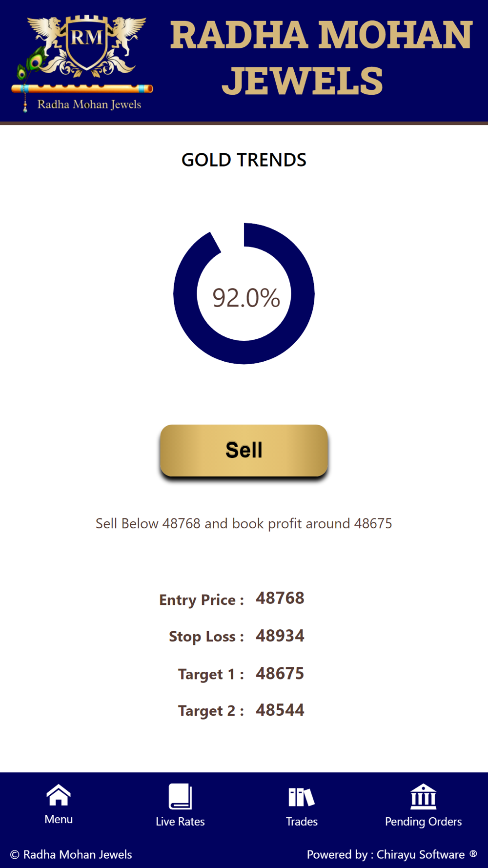Screen dimensions: 488x868
Task: Select the Entry Price value 48768
Action: point(280,598)
